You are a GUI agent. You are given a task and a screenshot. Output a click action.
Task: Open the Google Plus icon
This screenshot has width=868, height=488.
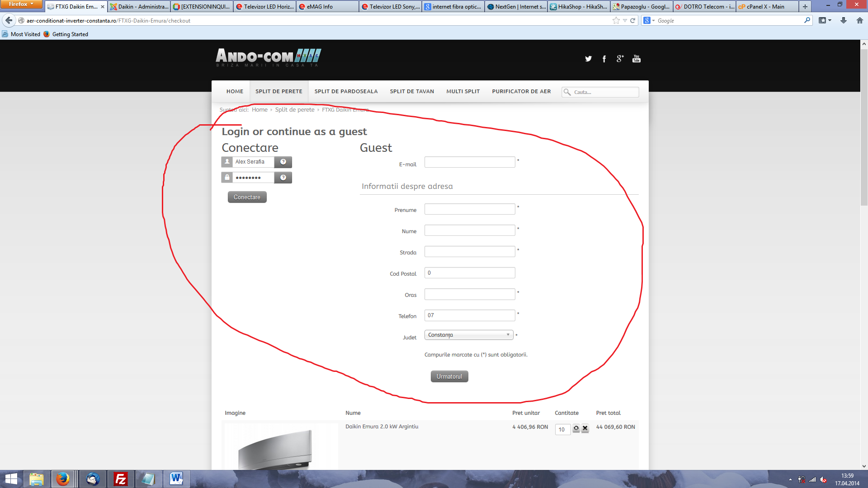click(620, 59)
